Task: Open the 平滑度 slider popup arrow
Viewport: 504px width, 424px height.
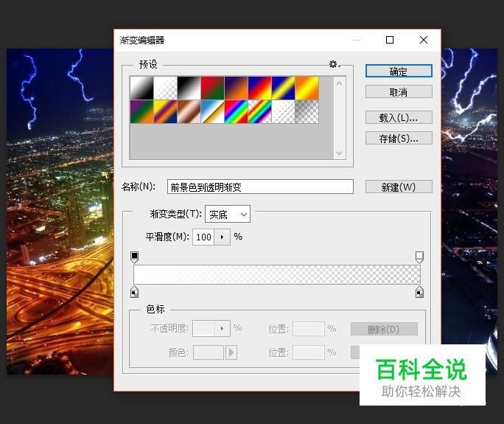Action: [222, 237]
